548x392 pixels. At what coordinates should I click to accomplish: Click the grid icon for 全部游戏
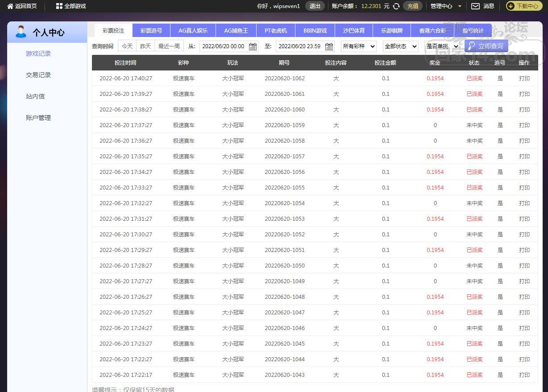coord(59,6)
